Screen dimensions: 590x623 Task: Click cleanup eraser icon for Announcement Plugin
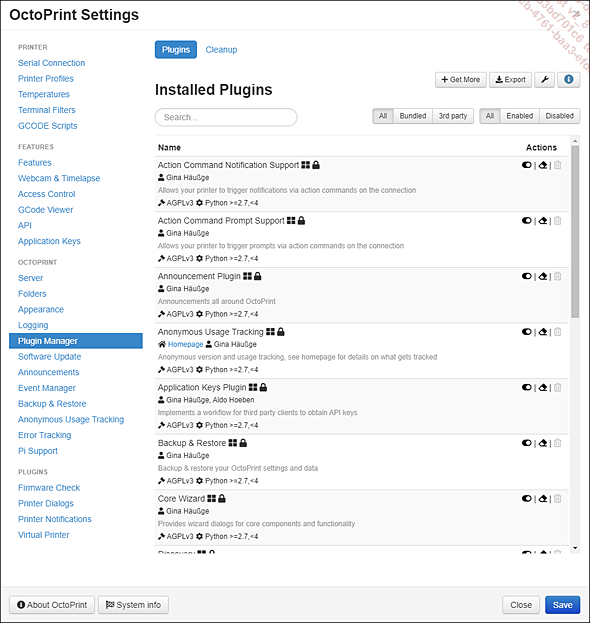pos(543,276)
